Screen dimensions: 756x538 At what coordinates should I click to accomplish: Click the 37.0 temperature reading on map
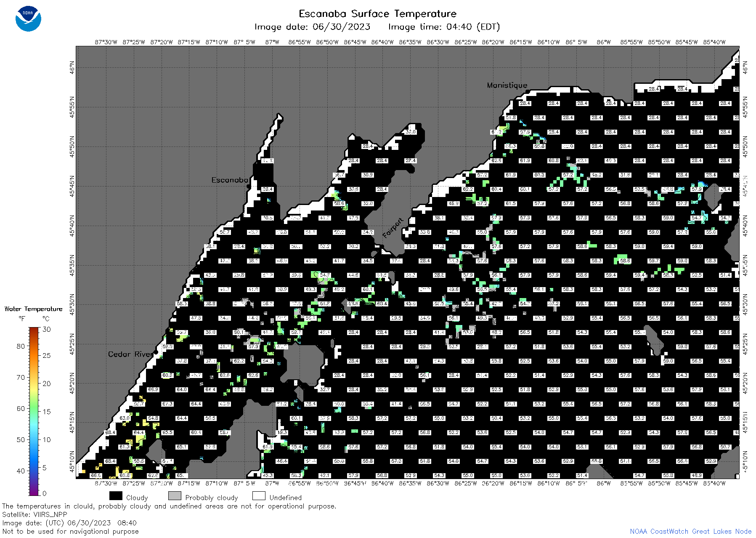coord(411,132)
